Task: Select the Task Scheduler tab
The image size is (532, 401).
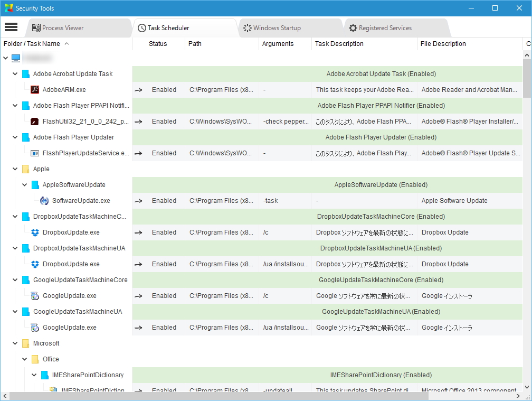Action: coord(185,28)
